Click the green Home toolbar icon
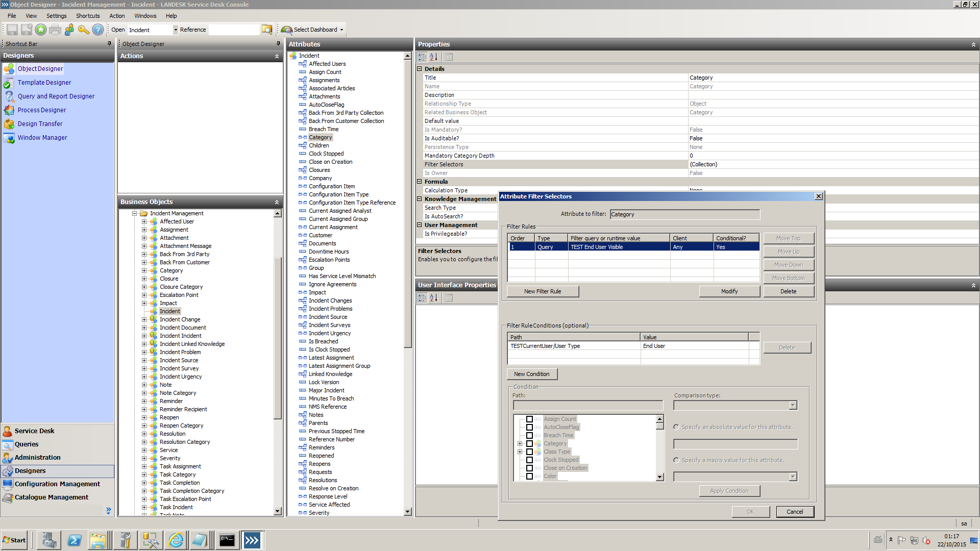 click(41, 30)
